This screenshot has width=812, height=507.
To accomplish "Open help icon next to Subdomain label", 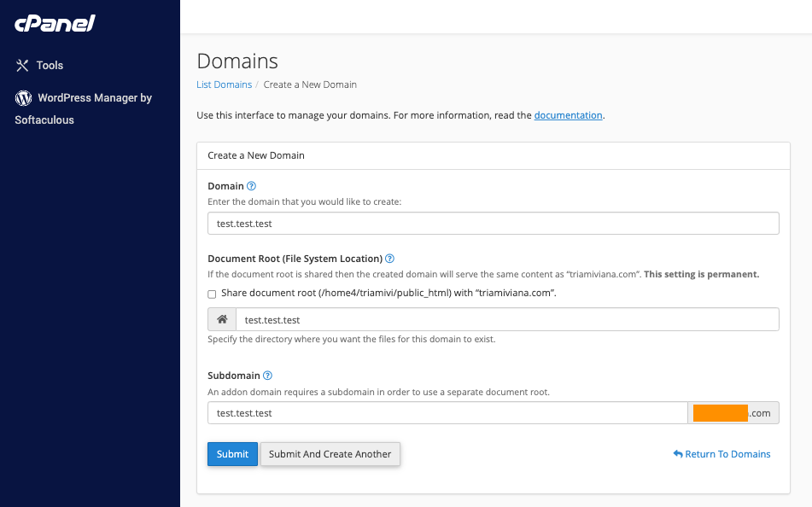I will tap(267, 376).
